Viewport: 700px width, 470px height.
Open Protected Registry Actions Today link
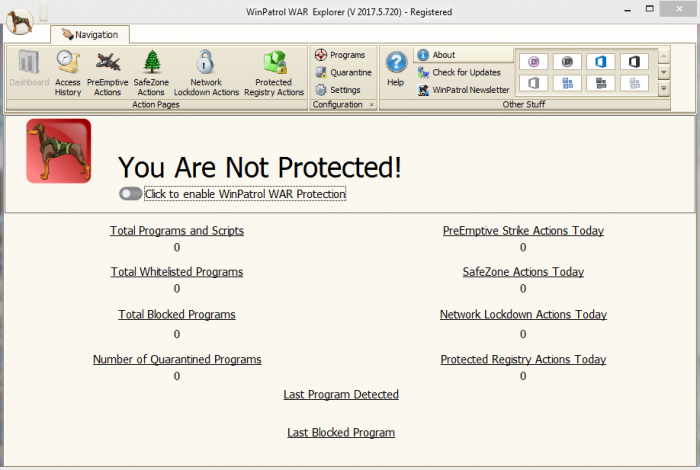523,359
